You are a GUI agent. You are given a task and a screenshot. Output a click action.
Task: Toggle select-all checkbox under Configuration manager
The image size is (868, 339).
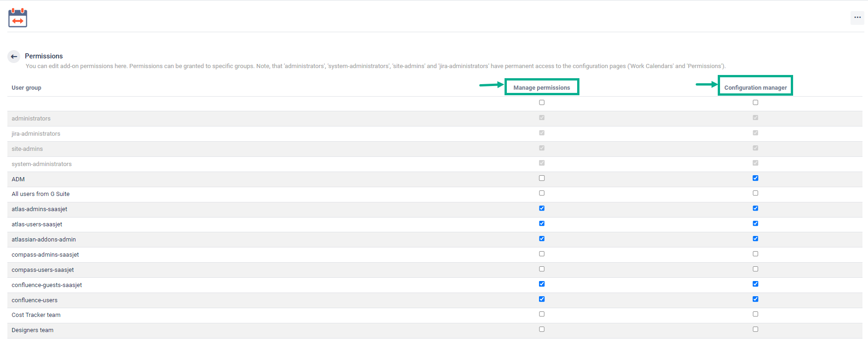pos(755,103)
